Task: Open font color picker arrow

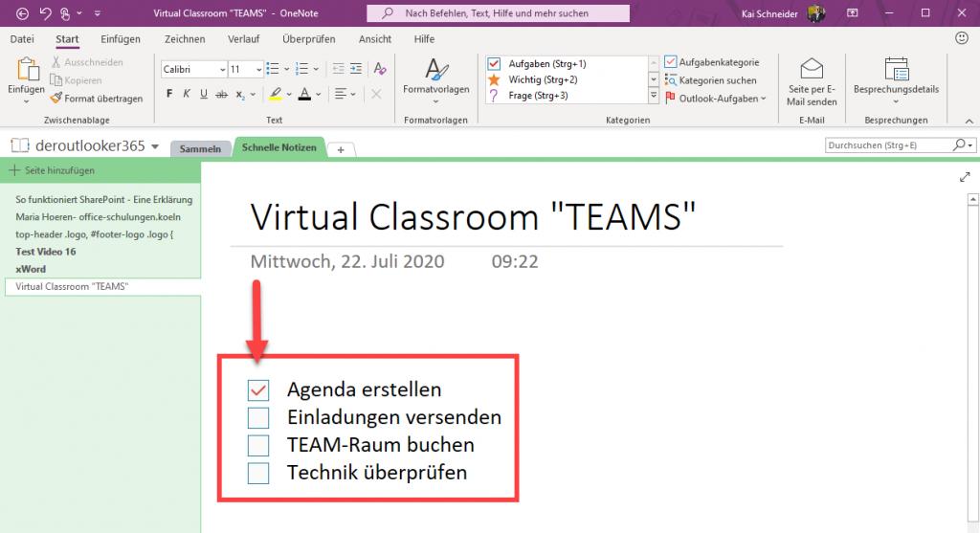Action: [x=319, y=95]
